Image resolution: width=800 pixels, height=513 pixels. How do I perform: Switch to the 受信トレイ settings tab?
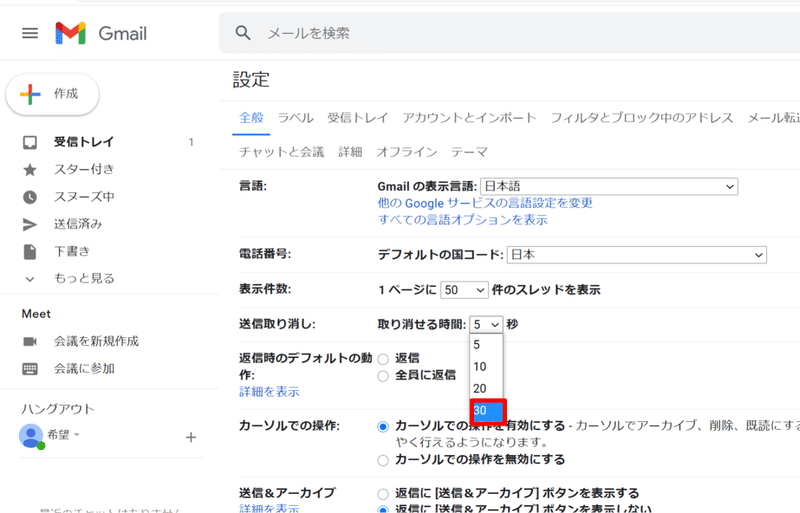(358, 118)
